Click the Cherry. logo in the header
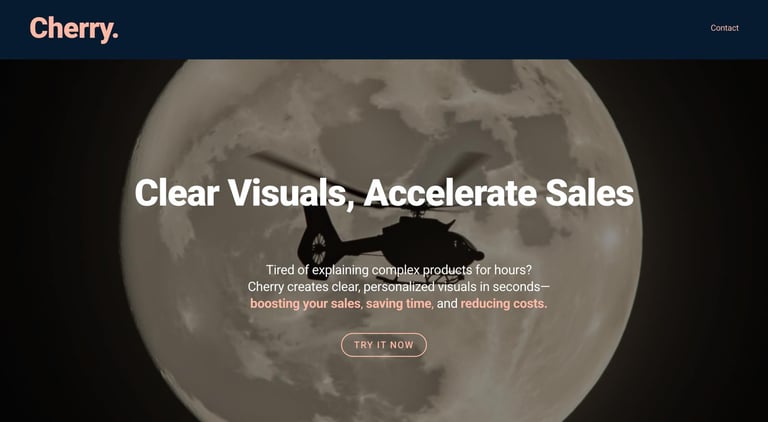768x422 pixels. click(x=74, y=28)
